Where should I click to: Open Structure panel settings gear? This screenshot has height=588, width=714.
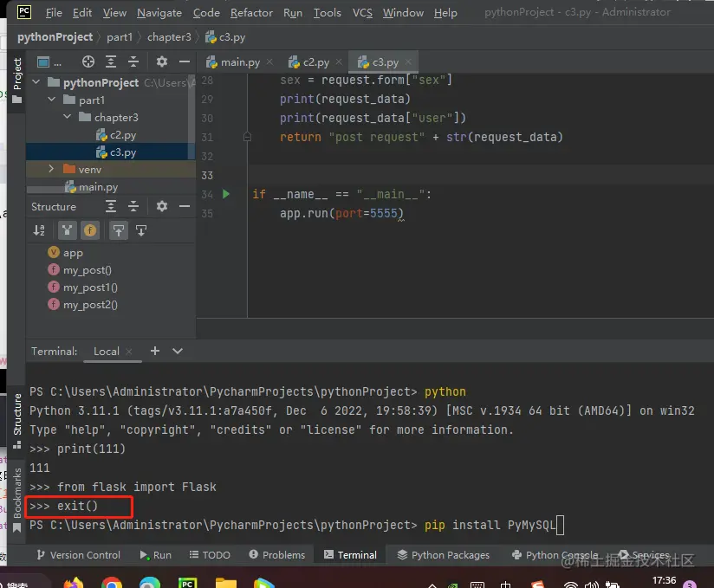coord(162,206)
